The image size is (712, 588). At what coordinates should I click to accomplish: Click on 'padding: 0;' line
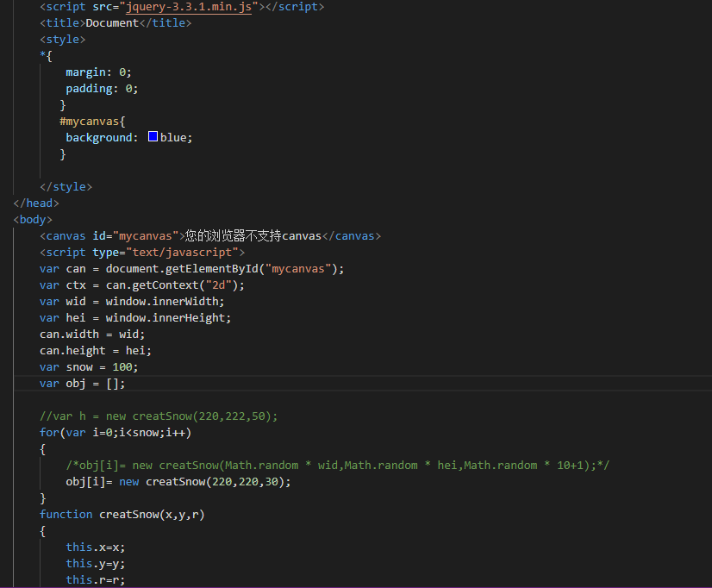pos(102,89)
